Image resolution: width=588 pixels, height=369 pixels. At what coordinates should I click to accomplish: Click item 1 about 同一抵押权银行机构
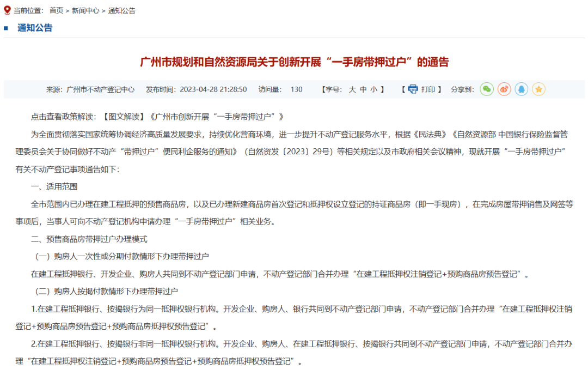click(x=294, y=318)
